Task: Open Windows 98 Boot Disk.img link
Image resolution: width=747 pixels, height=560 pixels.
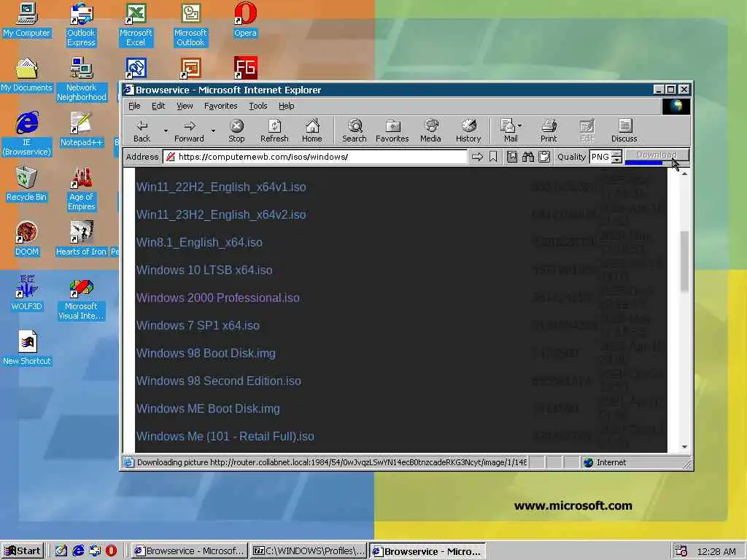Action: 206,353
